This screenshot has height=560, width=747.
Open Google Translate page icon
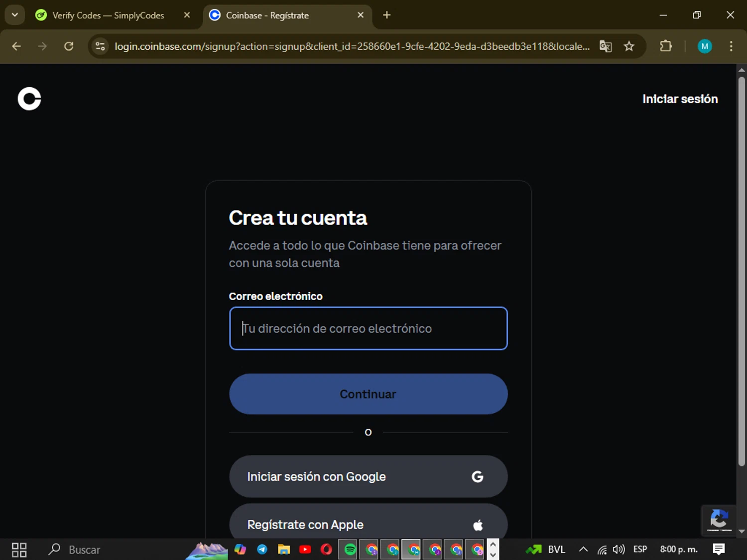click(606, 46)
